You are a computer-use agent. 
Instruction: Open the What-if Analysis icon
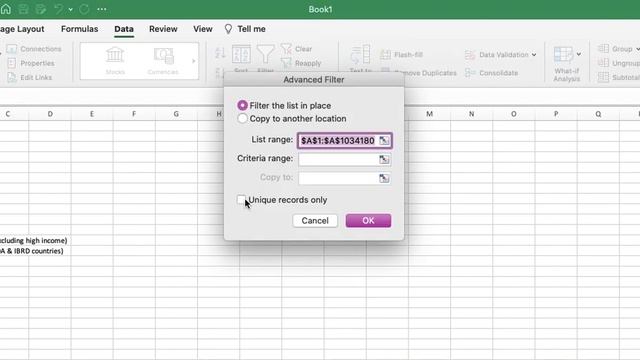[x=563, y=54]
